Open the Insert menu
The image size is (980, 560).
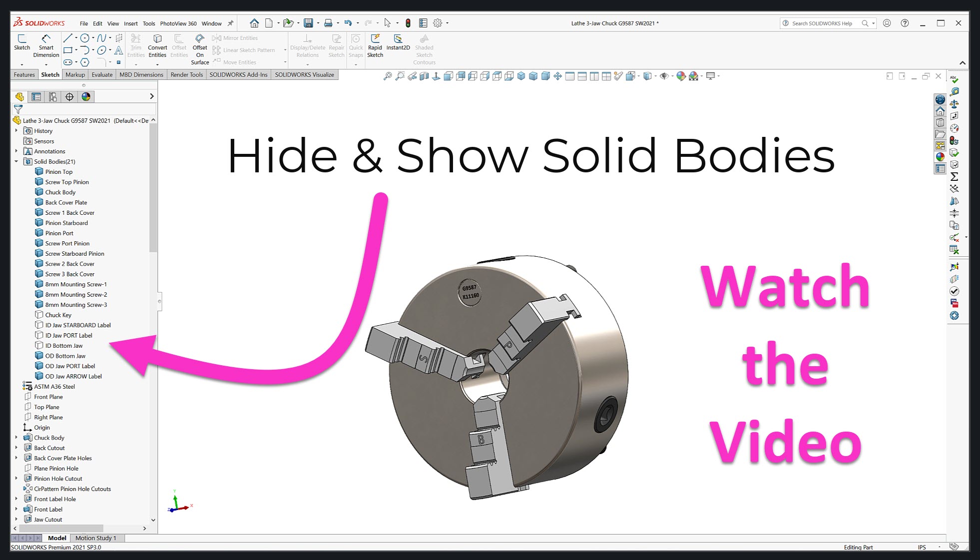tap(131, 23)
